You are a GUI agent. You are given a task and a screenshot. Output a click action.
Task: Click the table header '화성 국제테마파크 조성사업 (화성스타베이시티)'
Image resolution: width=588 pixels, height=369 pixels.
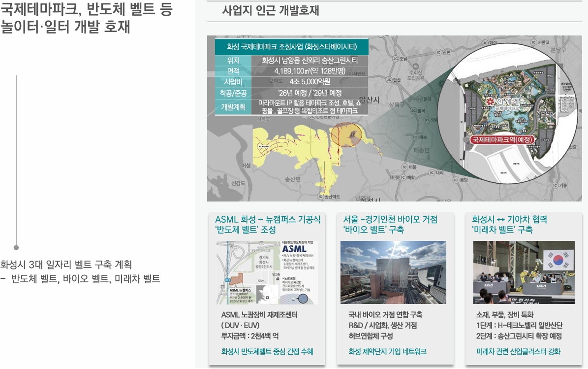[x=292, y=47]
